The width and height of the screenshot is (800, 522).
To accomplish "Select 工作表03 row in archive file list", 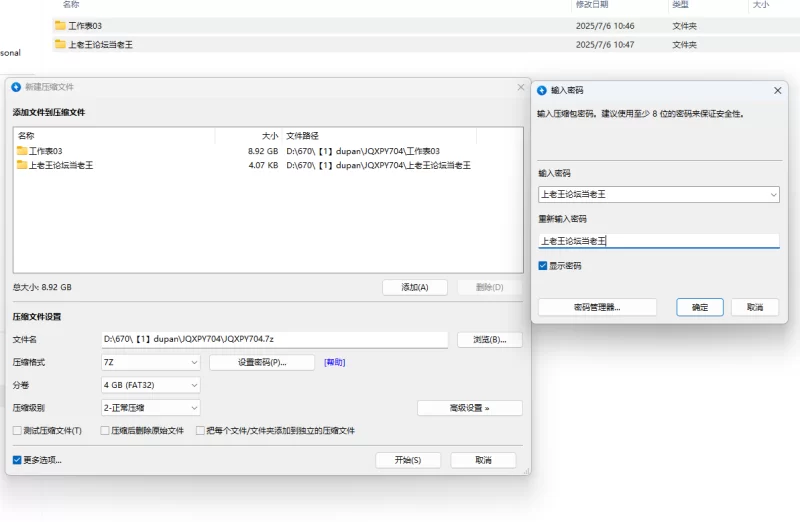I will pyautogui.click(x=268, y=151).
